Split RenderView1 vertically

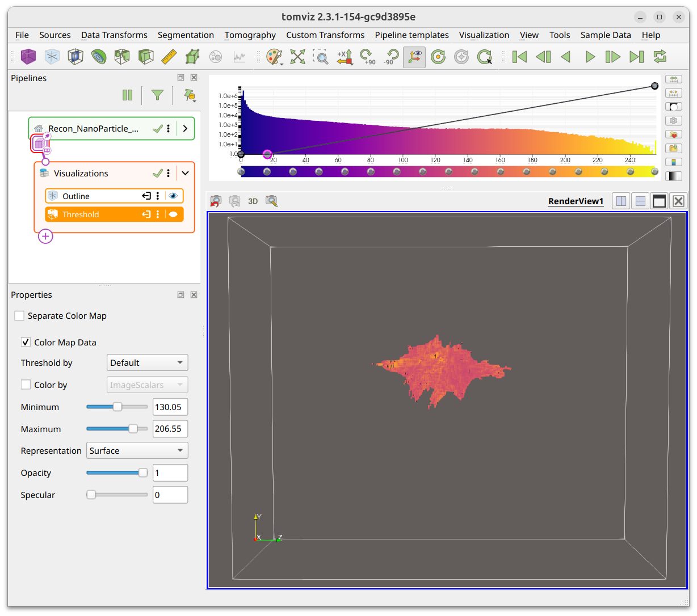640,201
